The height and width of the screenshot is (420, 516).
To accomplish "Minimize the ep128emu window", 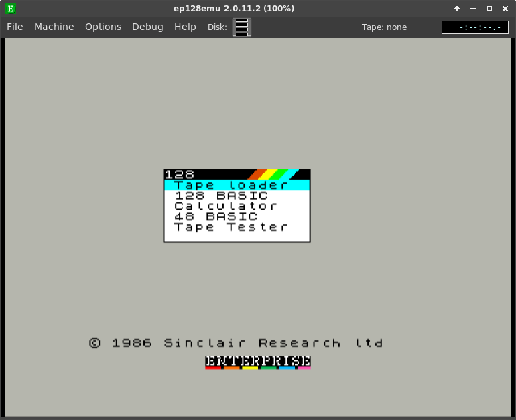I will [473, 9].
